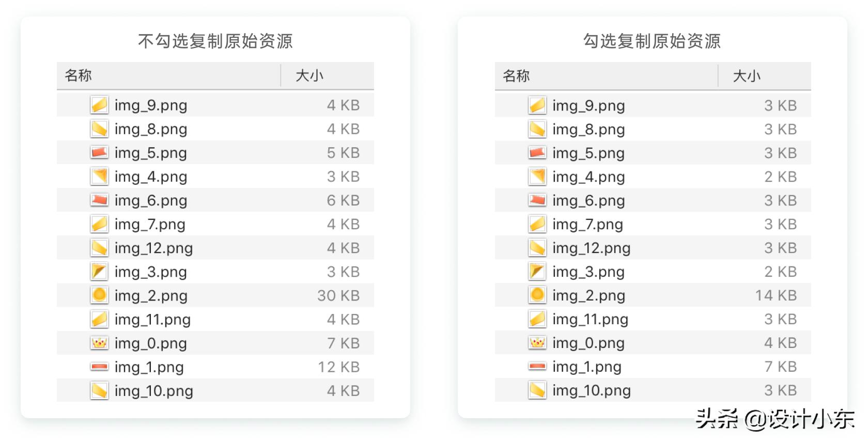Select the img_7.png row in the left table
The height and width of the screenshot is (443, 868).
pos(207,224)
